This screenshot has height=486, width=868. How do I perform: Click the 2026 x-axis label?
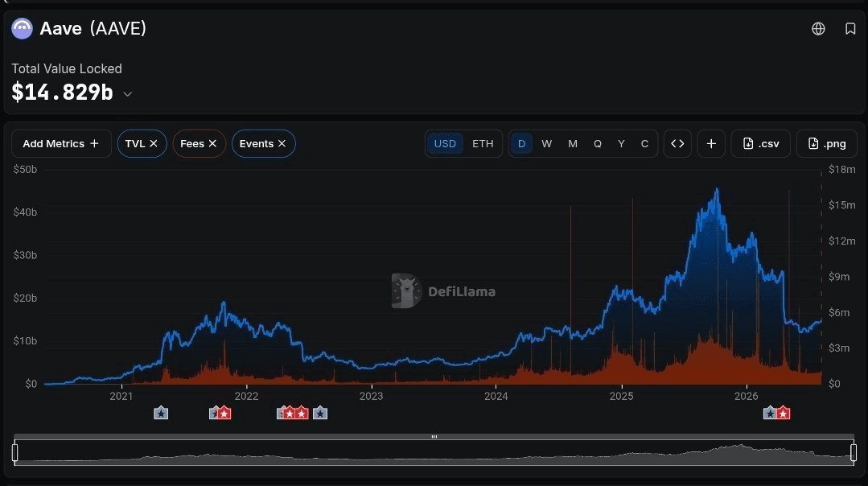click(x=747, y=397)
